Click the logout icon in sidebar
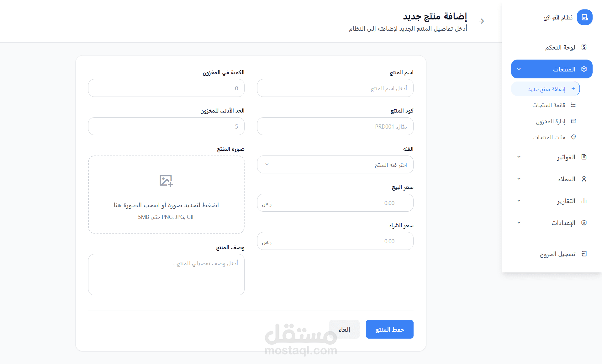This screenshot has height=364, width=602. coord(584,254)
